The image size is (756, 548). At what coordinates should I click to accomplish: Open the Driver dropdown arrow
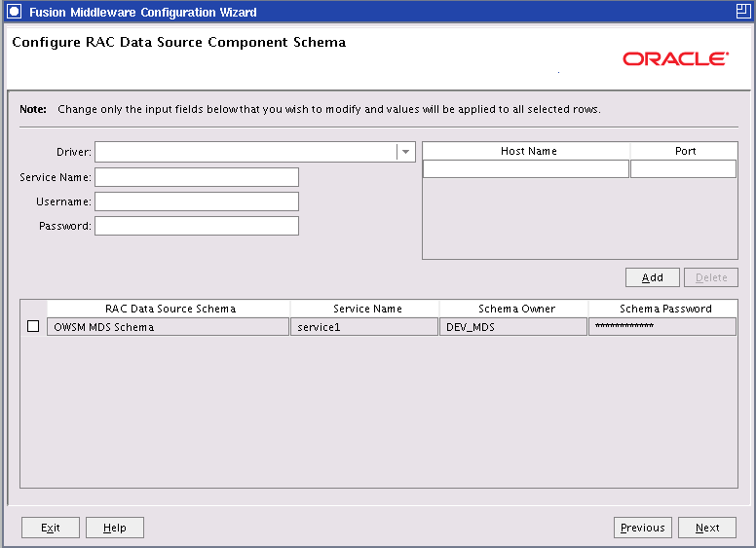click(x=406, y=152)
